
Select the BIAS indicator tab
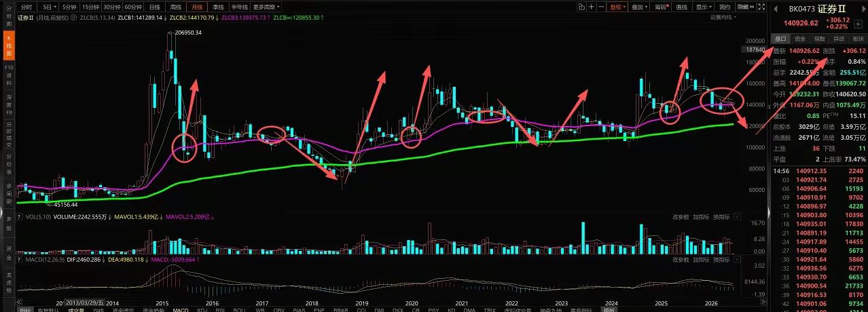tap(298, 309)
